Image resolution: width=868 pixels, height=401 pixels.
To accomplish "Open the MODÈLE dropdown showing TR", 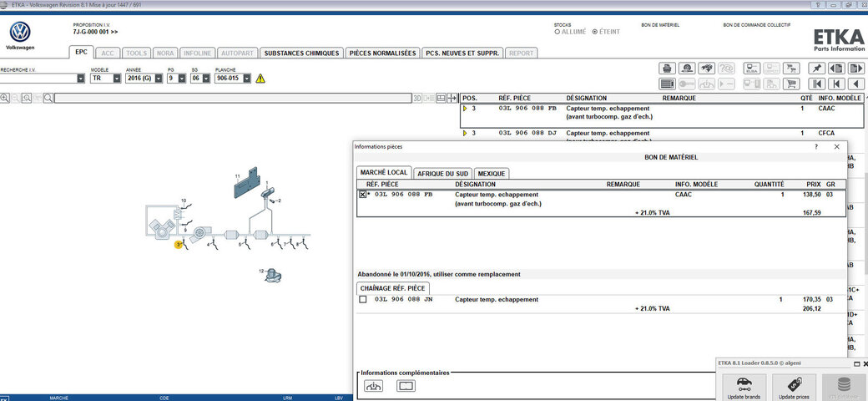I will coord(117,79).
